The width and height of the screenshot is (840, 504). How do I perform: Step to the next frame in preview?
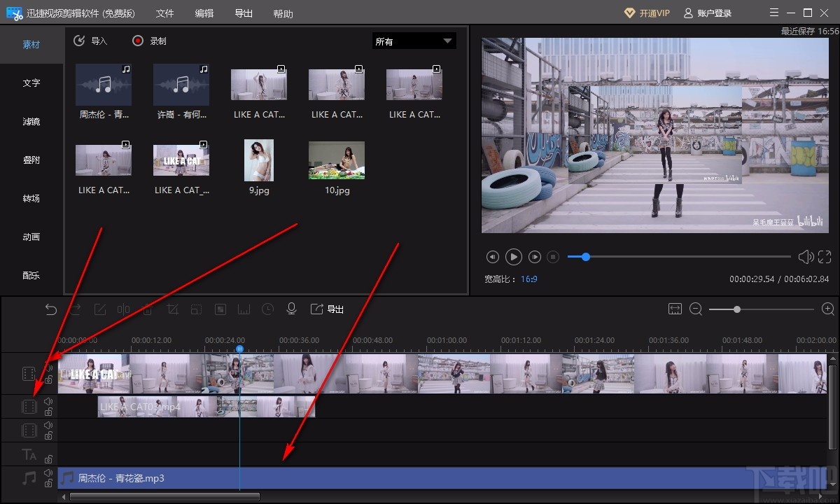pyautogui.click(x=535, y=257)
